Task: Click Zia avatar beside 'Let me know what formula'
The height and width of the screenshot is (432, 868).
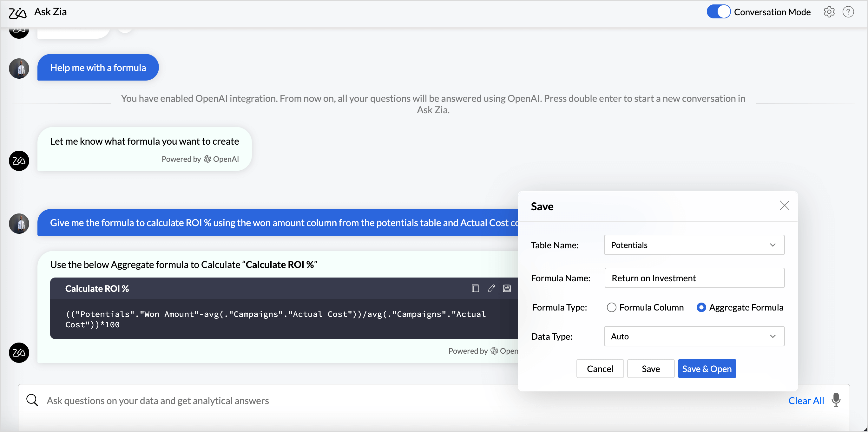Action: pos(19,161)
